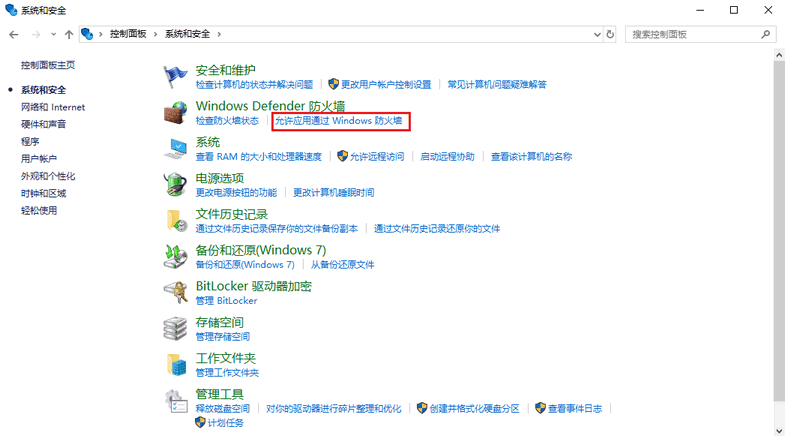Viewport: 785px width, 436px height.
Task: Click the System computer monitor icon
Action: pyautogui.click(x=176, y=149)
